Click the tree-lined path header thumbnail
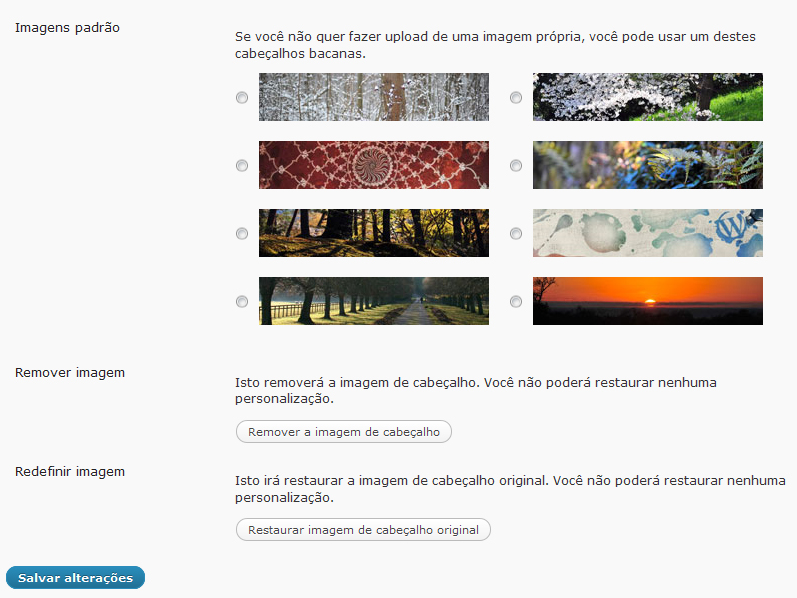Screen dimensions: 797x598 click(374, 301)
